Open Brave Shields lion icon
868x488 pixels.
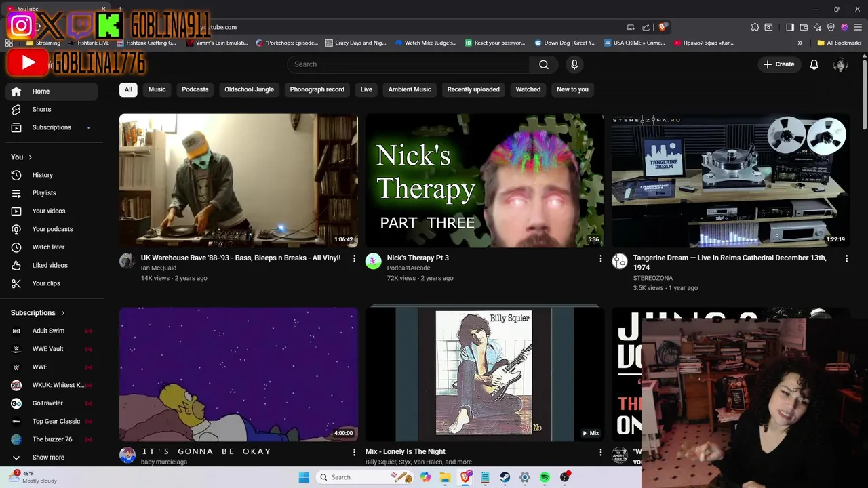click(x=663, y=27)
